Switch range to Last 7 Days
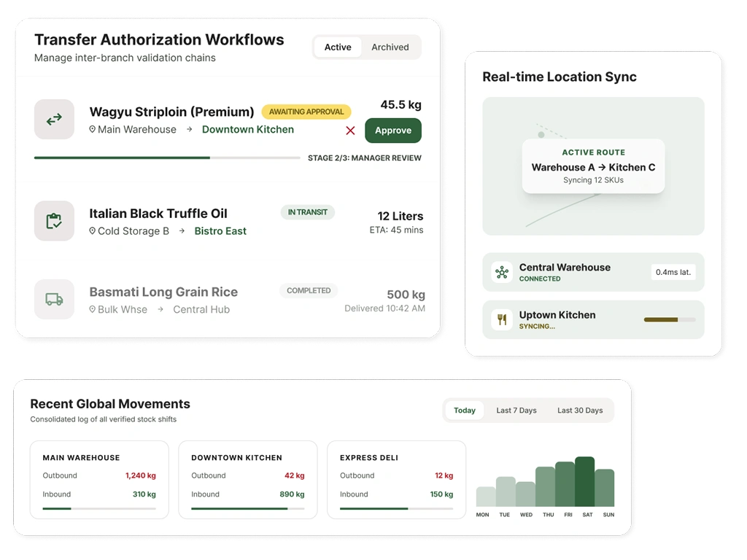Viewport: 747px width, 560px height. tap(516, 410)
